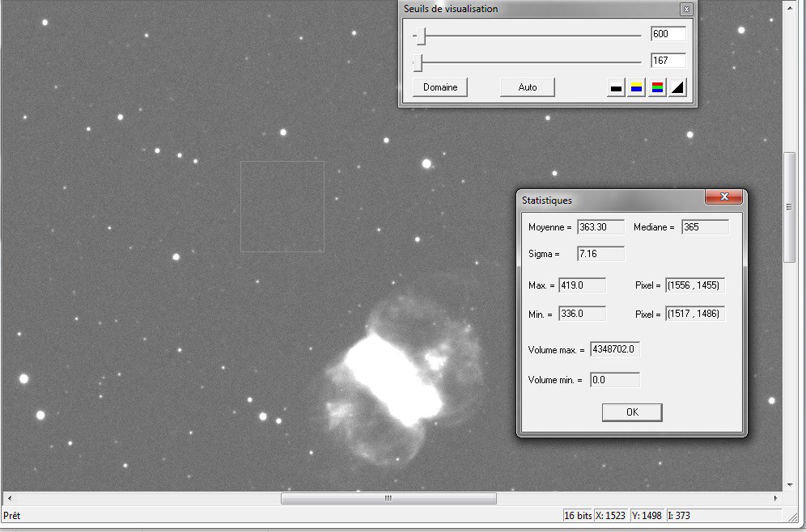Screen dimensions: 806x532
Task: Click the 'Y: 1498' status bar entry
Action: (646, 516)
